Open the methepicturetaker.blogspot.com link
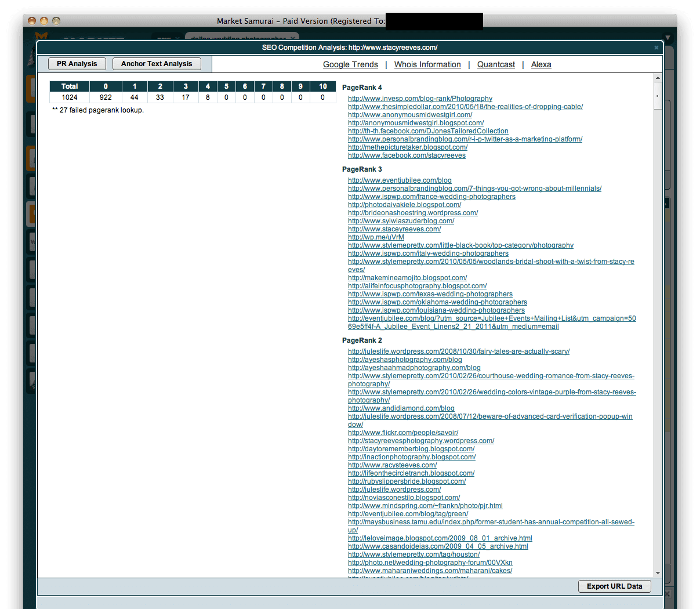This screenshot has width=700, height=609. [408, 147]
